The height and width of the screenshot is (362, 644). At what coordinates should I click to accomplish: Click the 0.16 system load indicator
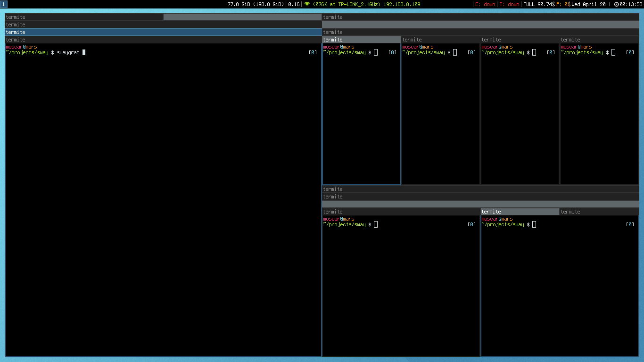click(x=294, y=4)
